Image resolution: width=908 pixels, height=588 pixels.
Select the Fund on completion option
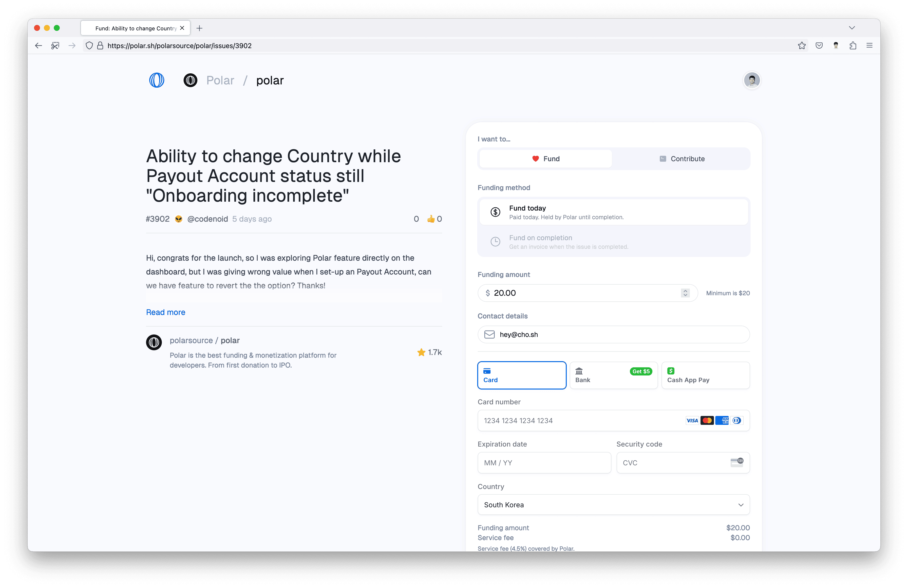tap(613, 242)
